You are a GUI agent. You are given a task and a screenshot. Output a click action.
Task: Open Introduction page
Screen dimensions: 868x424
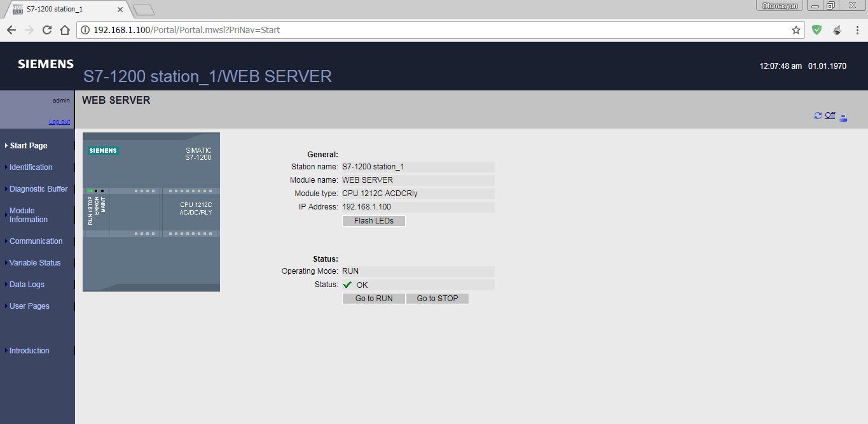click(x=29, y=351)
